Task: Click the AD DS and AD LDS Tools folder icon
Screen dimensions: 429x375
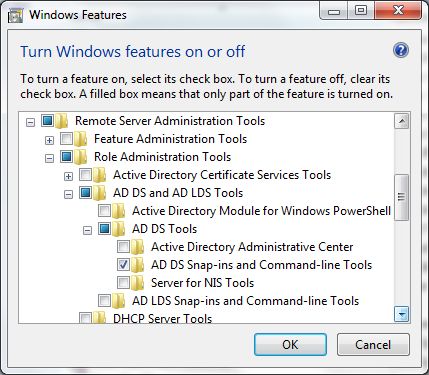Action: tap(100, 193)
